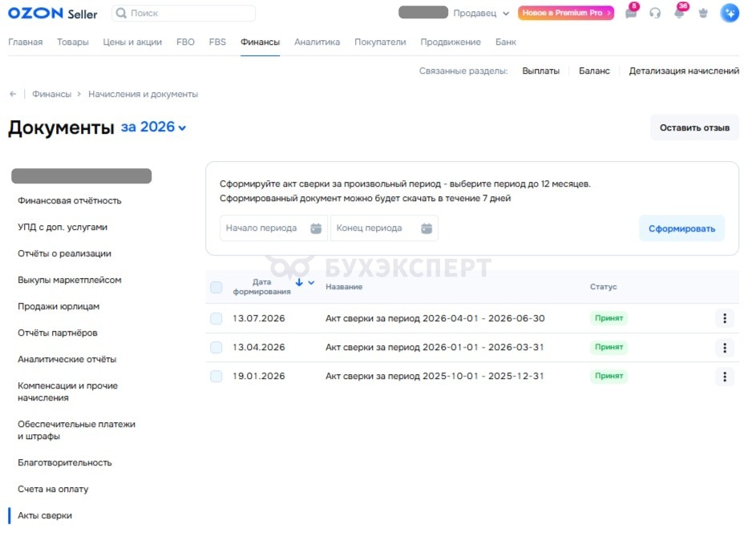Open the Продавец account dropdown

pos(481,13)
